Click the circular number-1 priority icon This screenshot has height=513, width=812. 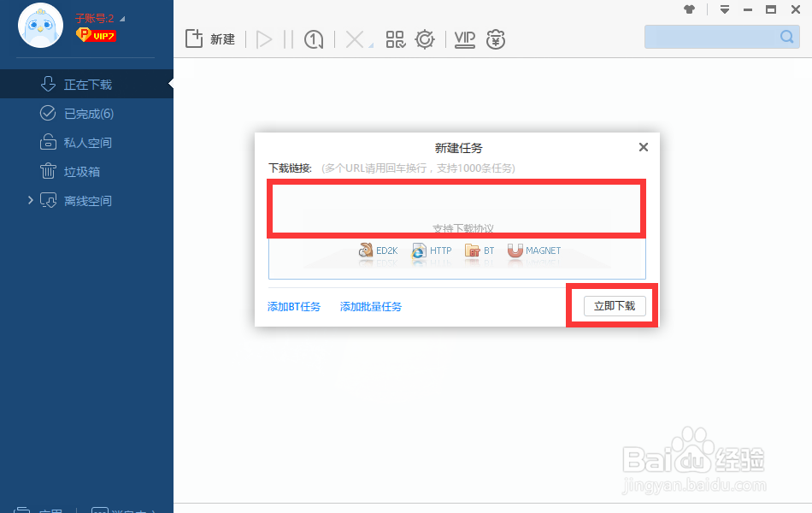tap(314, 39)
